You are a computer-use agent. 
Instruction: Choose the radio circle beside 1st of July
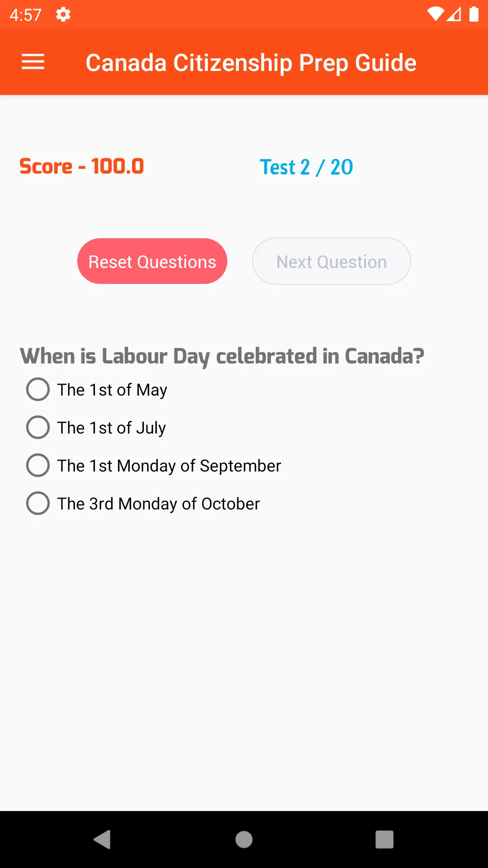(x=38, y=427)
